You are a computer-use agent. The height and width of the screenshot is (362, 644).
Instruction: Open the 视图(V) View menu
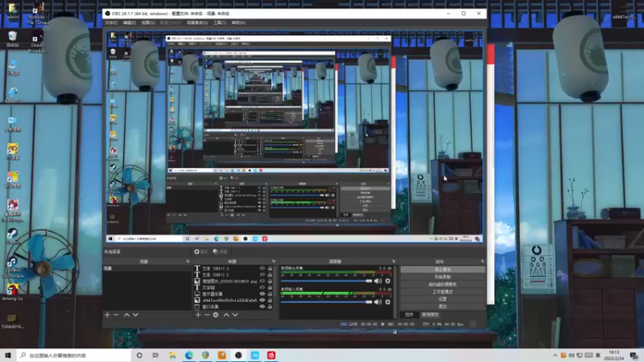(x=148, y=23)
